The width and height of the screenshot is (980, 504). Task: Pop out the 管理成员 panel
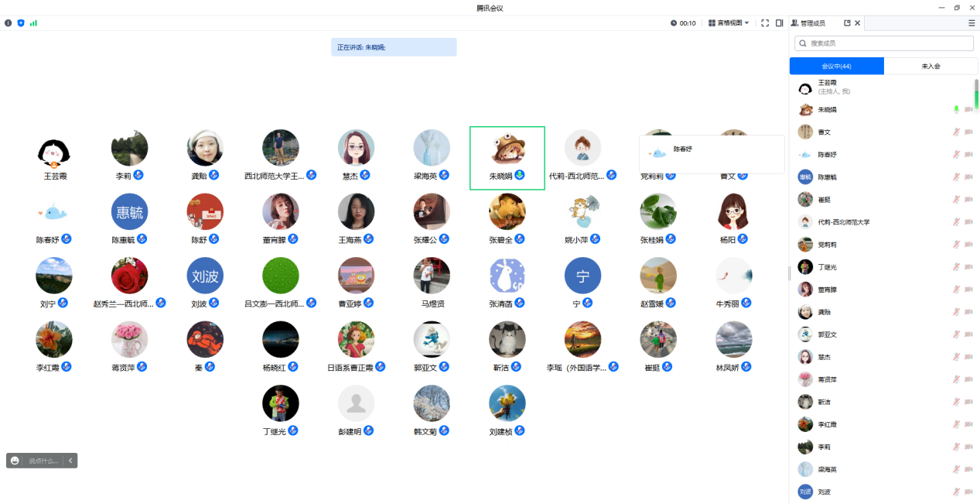[x=847, y=23]
